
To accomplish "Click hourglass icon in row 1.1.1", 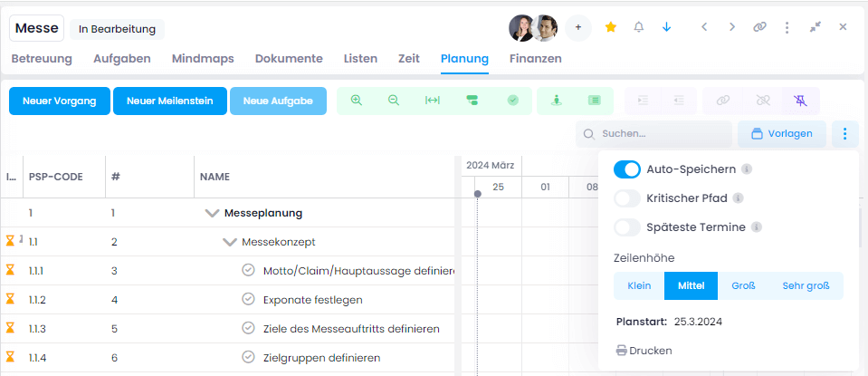I will pos(10,270).
